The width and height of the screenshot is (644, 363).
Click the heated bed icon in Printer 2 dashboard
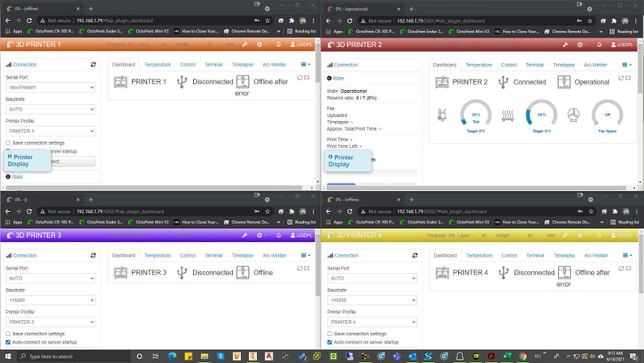(508, 115)
